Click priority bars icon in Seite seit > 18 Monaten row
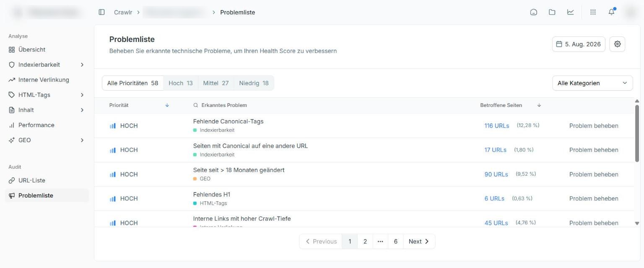Screen dimensions: 644x268 [112, 174]
